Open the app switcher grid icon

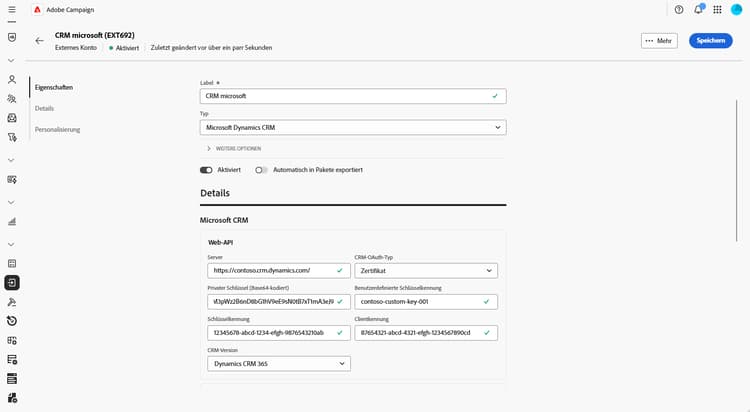point(717,10)
